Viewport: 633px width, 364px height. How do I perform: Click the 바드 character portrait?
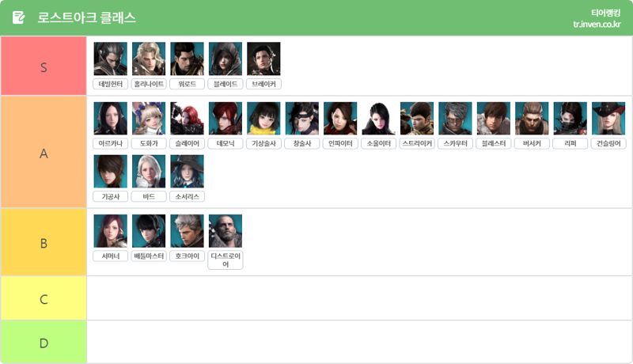149,171
